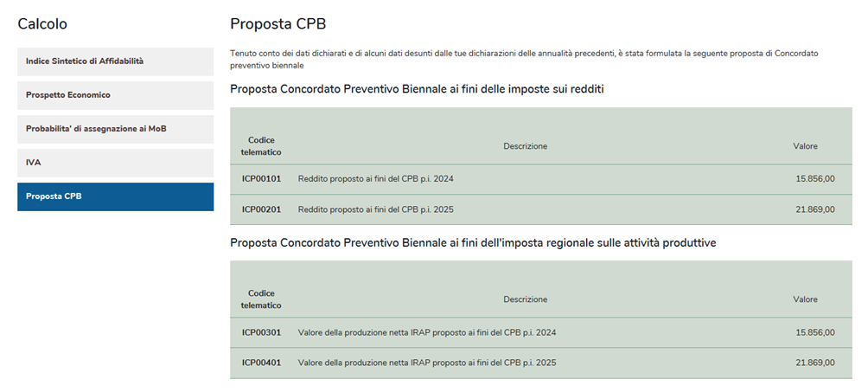Click value 15.856,00 for reddito 2024
868x392 pixels.
(x=814, y=179)
